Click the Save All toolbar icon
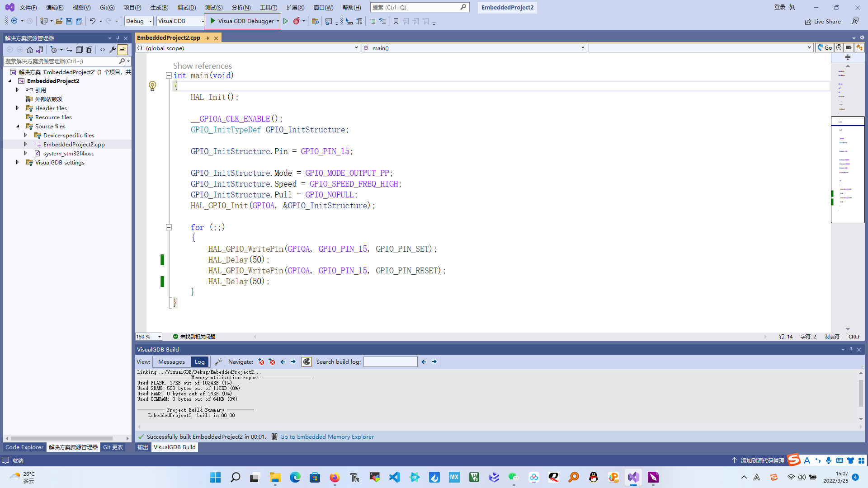Screen dimensions: 868x488 (x=79, y=21)
